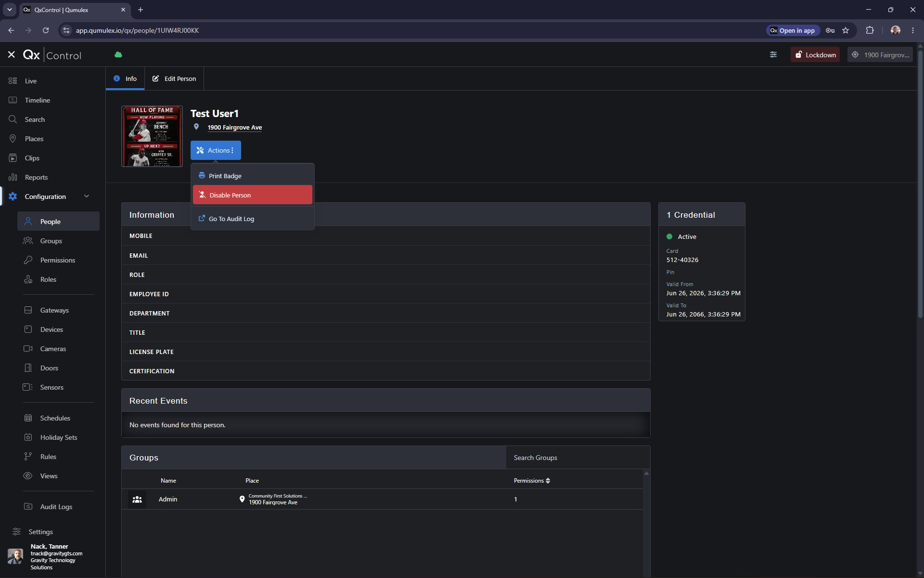Screen dimensions: 924x578
Task: Choose Disable Person from the menu
Action: [x=253, y=195]
